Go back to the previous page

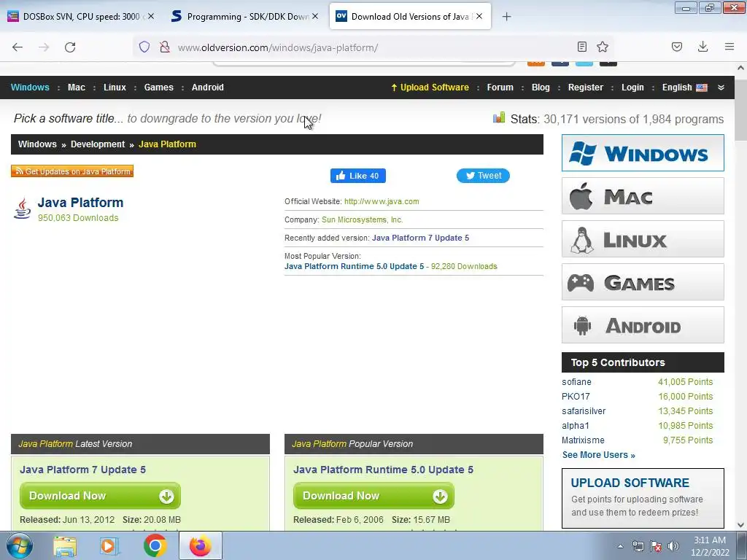(x=18, y=47)
